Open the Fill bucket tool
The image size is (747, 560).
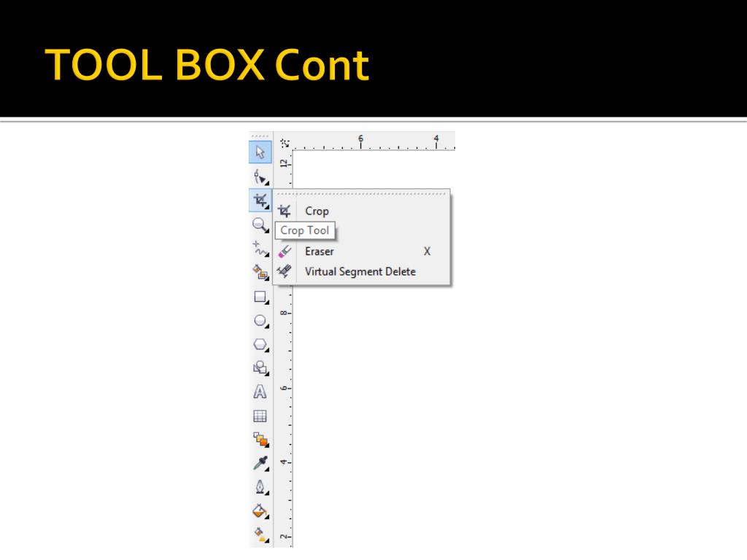[x=260, y=511]
